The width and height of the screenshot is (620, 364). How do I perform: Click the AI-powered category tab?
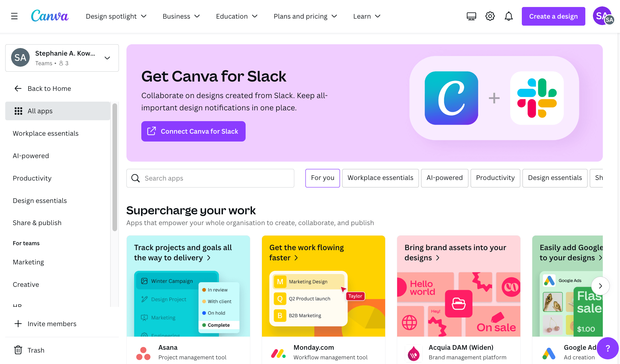point(444,178)
